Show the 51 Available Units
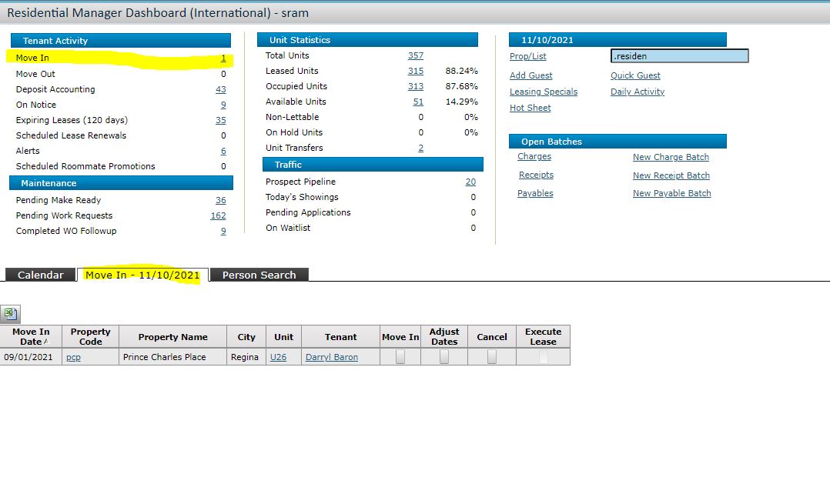The image size is (830, 504). (x=418, y=102)
